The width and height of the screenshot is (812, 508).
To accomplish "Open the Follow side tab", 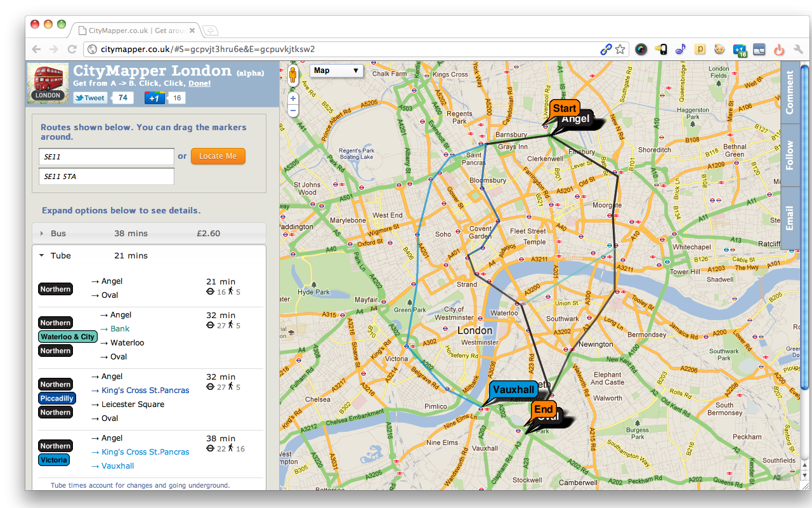I will coord(790,156).
